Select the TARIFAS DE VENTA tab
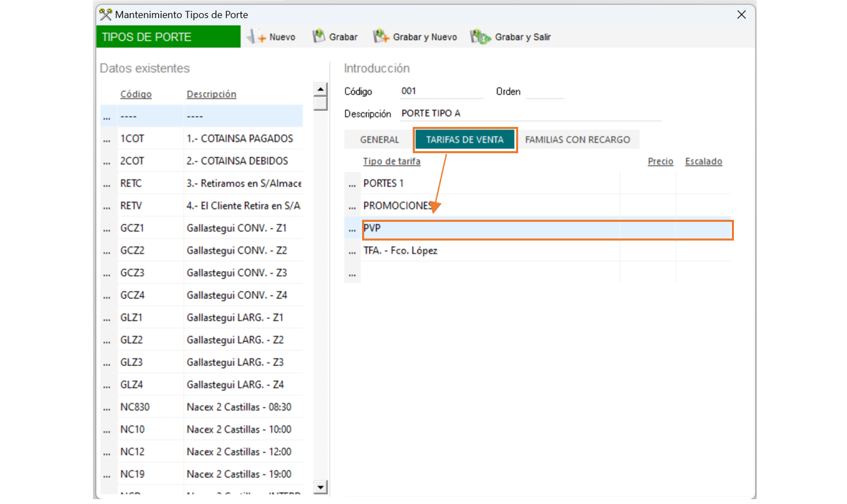Screen dimensions: 847x504 465,139
